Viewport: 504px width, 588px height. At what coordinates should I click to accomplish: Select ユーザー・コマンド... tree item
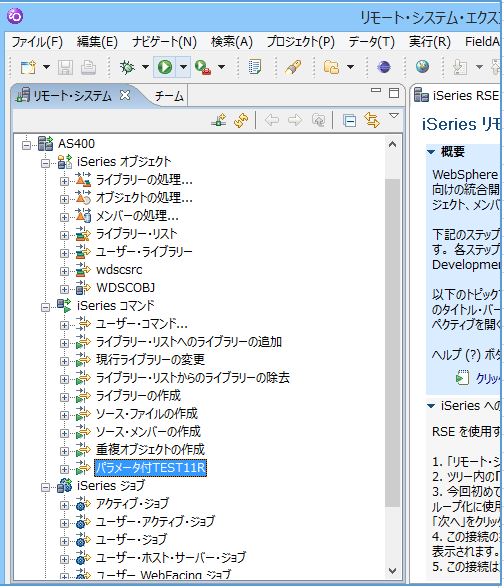tap(142, 324)
